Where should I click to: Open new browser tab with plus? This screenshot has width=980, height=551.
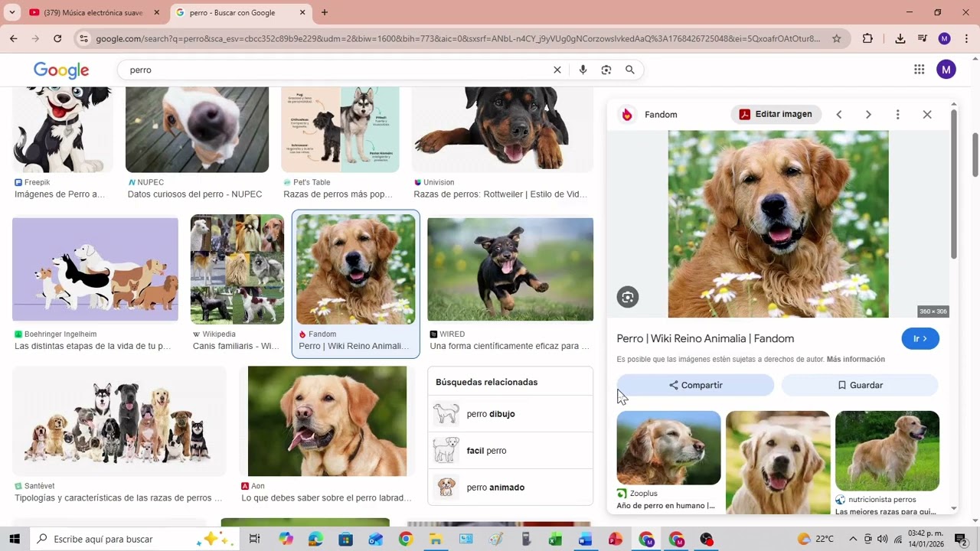tap(325, 12)
